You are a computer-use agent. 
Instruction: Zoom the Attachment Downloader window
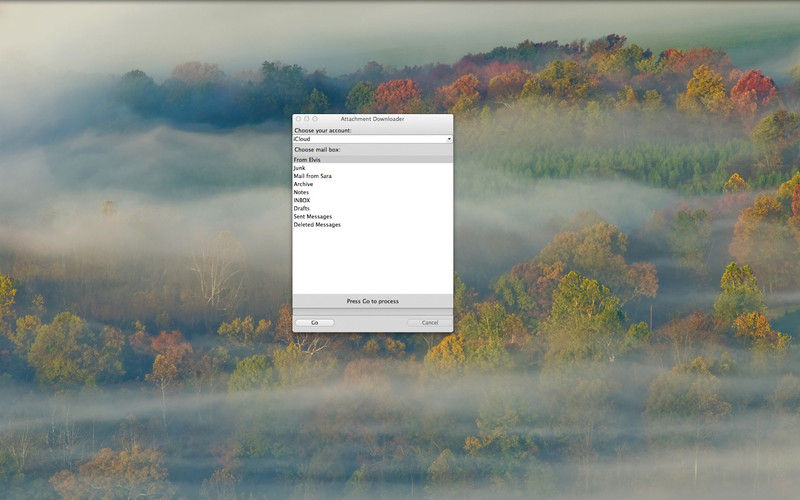point(316,119)
